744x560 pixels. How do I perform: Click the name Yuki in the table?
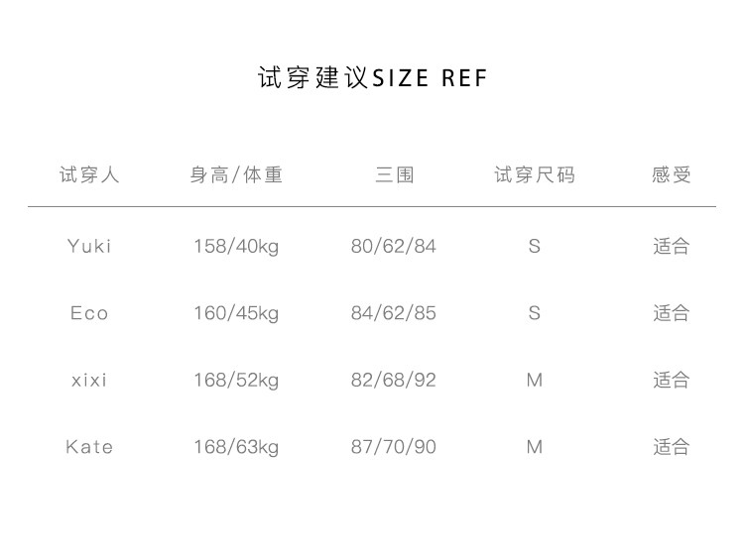coord(89,246)
